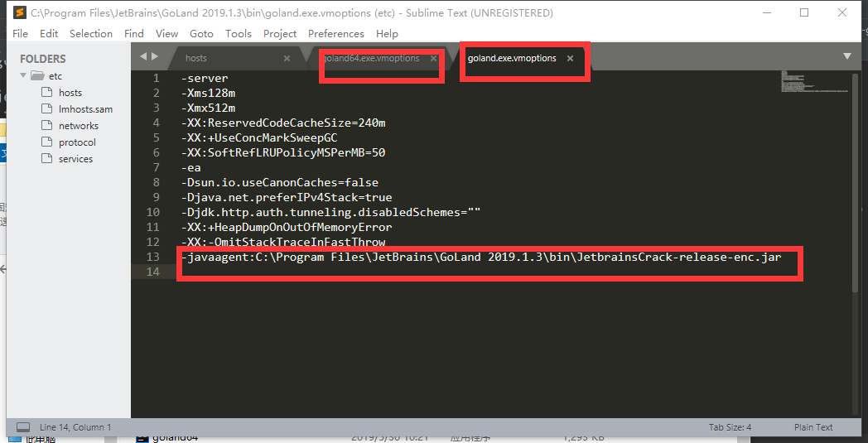Click the minimap preview
This screenshot has height=443, width=868.
pyautogui.click(x=815, y=81)
